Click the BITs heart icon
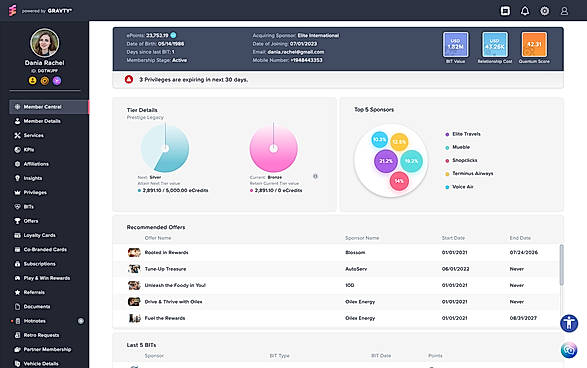This screenshot has height=368, width=587. tap(17, 206)
